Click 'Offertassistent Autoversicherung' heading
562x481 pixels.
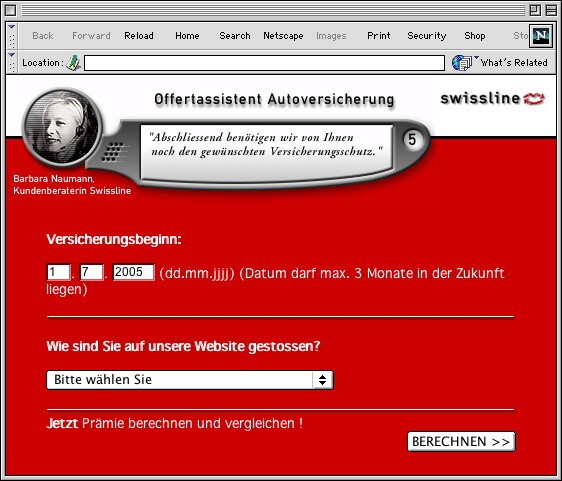[x=274, y=99]
